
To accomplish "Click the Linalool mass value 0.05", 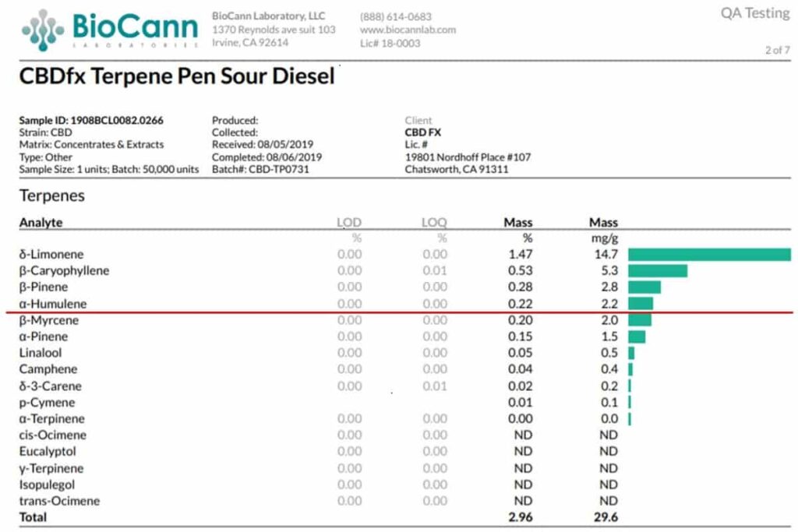I will point(520,353).
